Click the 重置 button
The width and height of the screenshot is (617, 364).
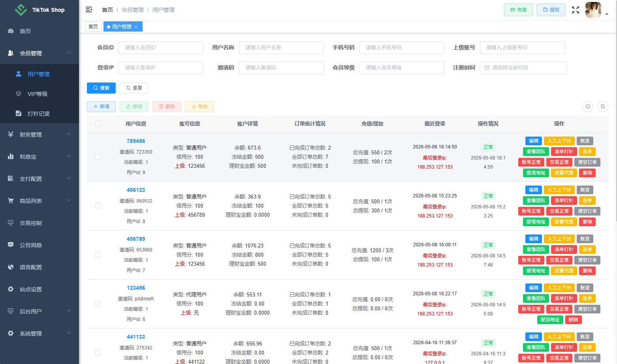click(x=134, y=88)
